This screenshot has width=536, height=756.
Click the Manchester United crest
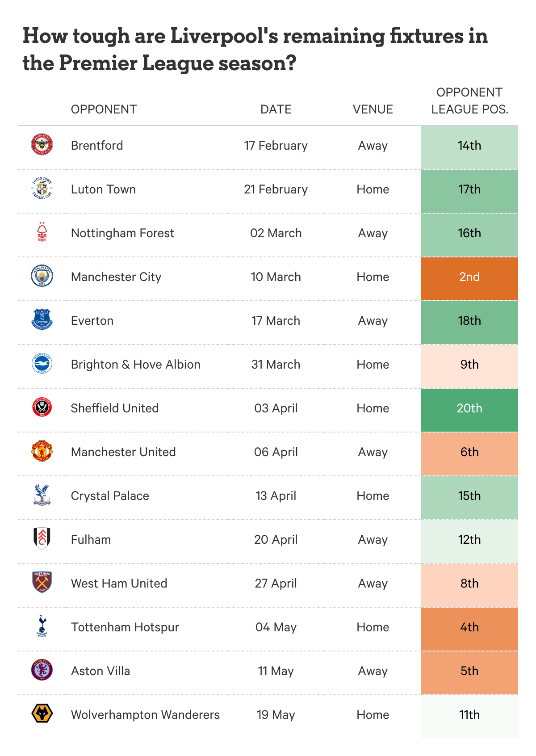(42, 451)
